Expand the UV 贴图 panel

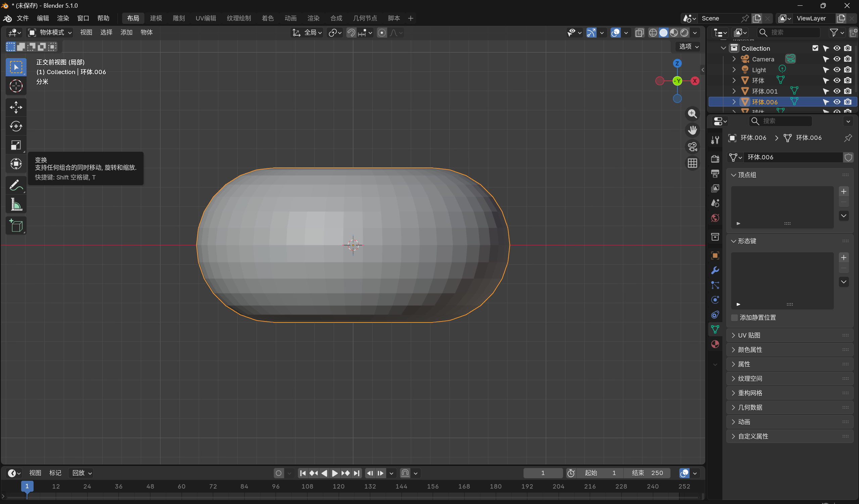(749, 335)
